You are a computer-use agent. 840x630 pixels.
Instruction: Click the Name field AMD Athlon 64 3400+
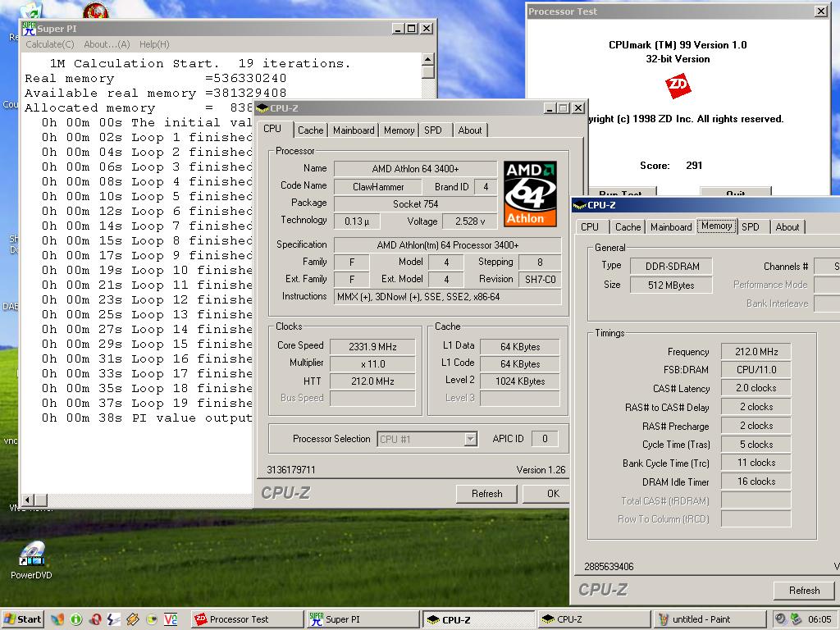pyautogui.click(x=416, y=169)
